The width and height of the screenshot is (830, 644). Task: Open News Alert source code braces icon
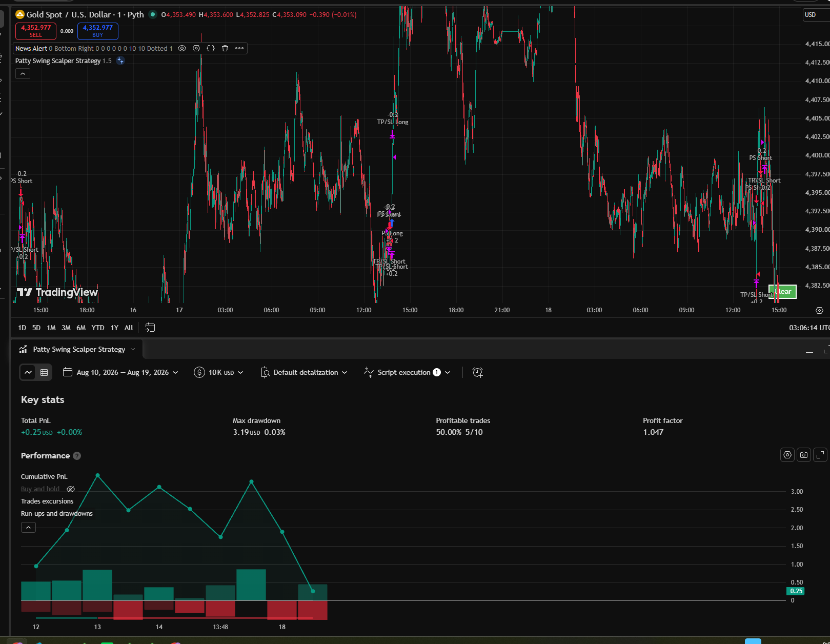(211, 48)
